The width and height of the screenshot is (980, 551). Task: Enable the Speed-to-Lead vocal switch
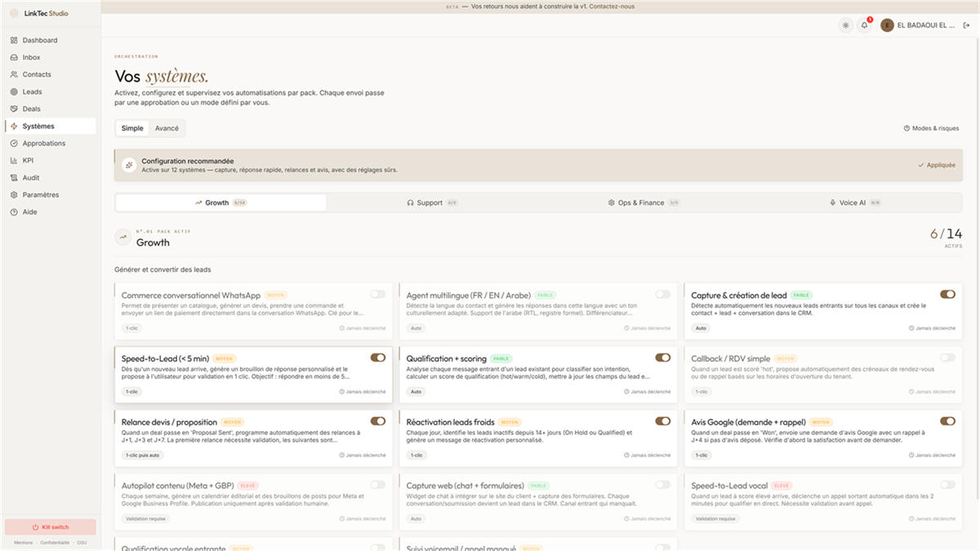(x=947, y=485)
